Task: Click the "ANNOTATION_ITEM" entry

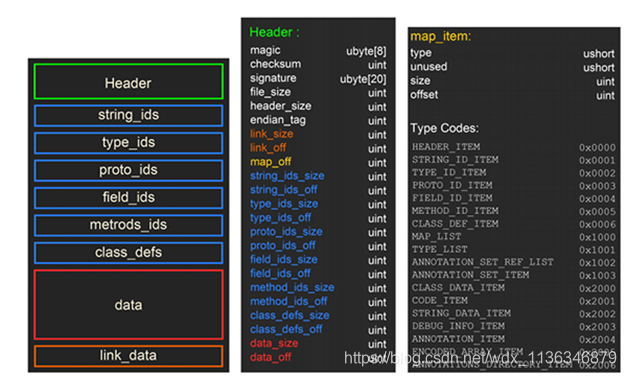Action: click(x=458, y=339)
